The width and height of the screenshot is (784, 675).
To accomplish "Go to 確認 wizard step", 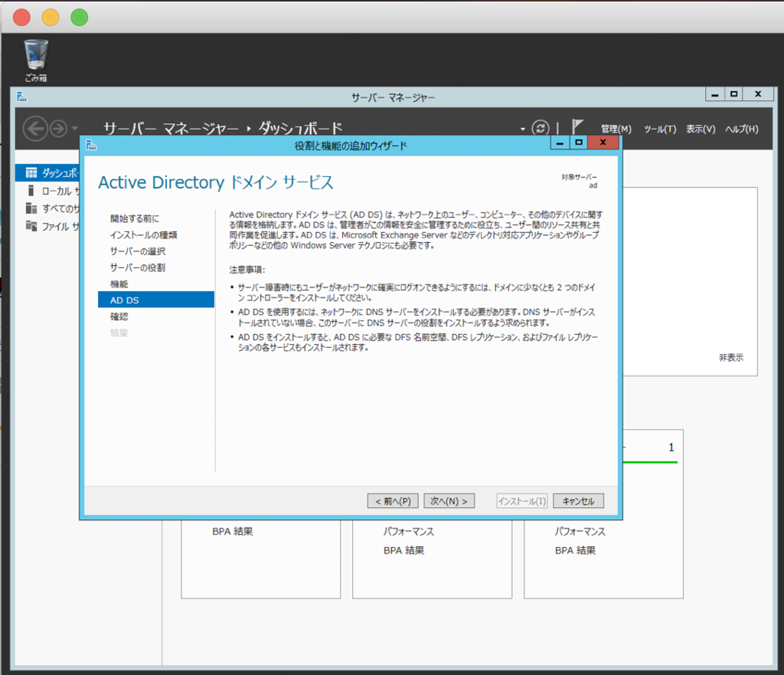I will (119, 316).
